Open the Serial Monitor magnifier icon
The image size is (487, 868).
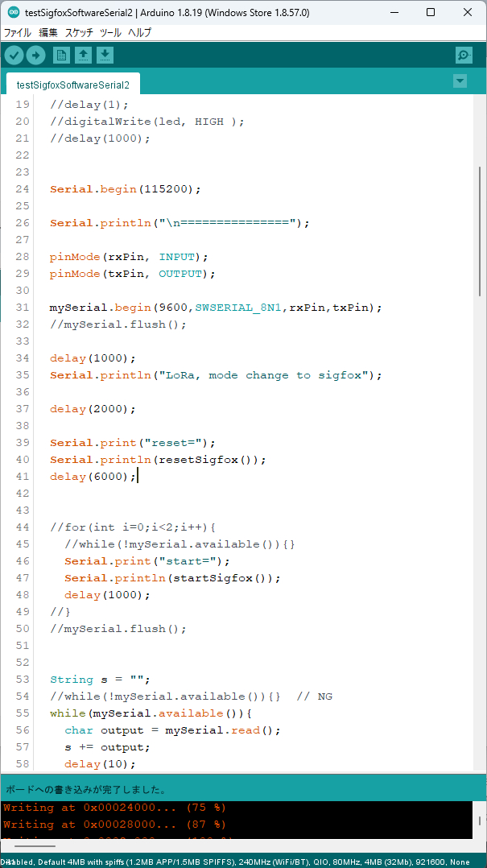[464, 55]
